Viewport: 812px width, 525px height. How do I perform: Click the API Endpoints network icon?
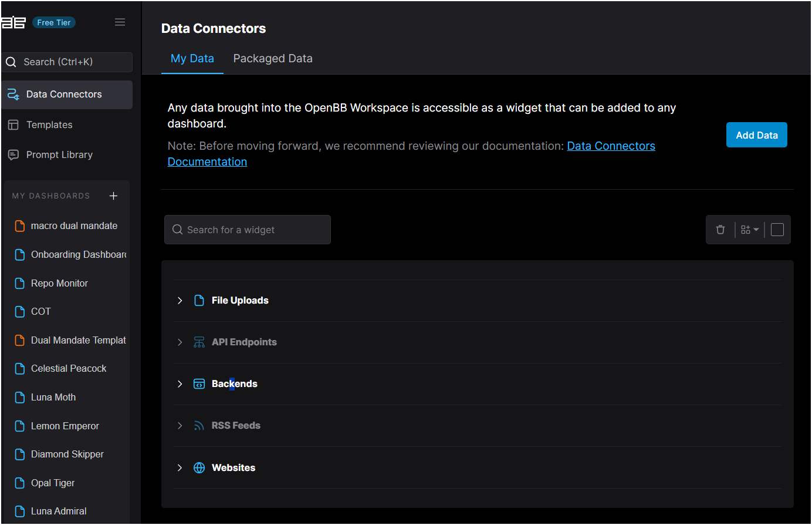pyautogui.click(x=199, y=342)
